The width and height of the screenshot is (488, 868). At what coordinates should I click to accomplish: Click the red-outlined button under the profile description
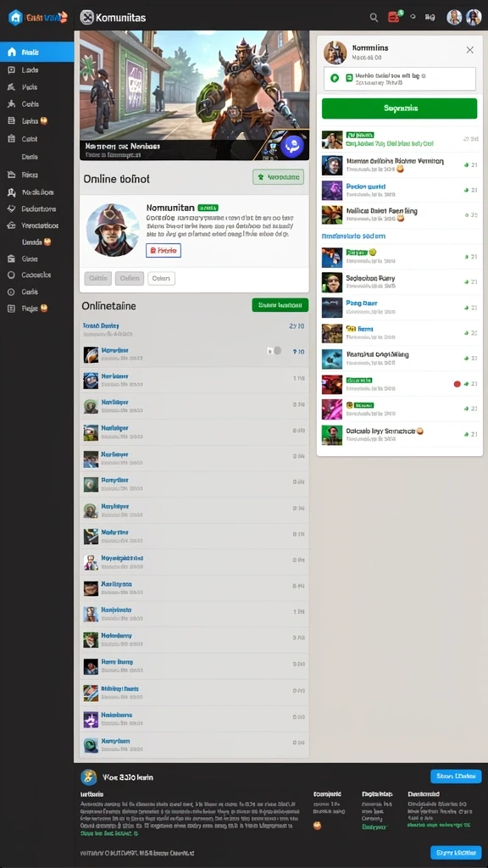164,250
